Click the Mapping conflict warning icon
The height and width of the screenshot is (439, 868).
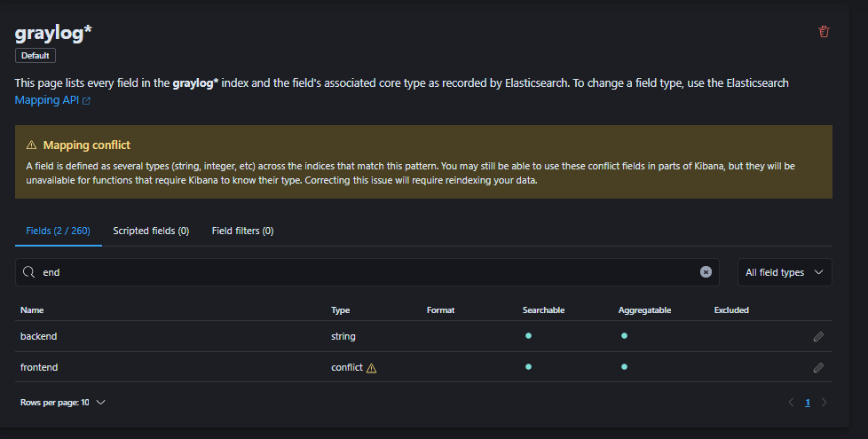pos(32,145)
